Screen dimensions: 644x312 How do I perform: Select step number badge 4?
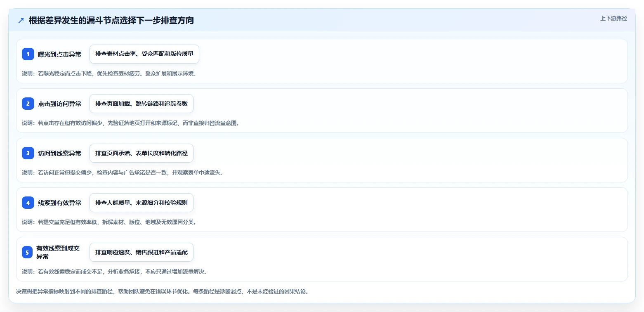[28, 203]
